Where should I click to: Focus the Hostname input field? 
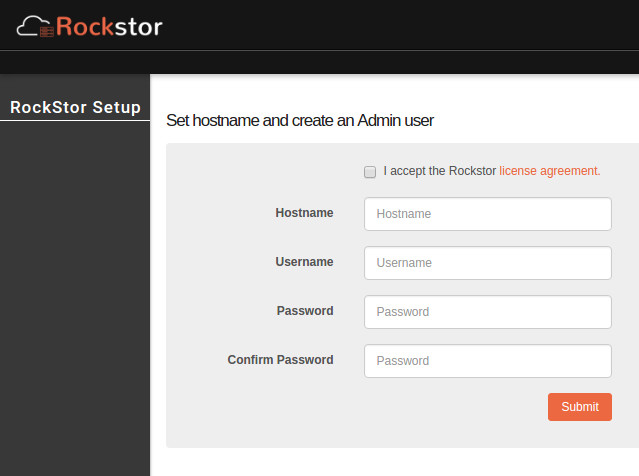[x=488, y=214]
